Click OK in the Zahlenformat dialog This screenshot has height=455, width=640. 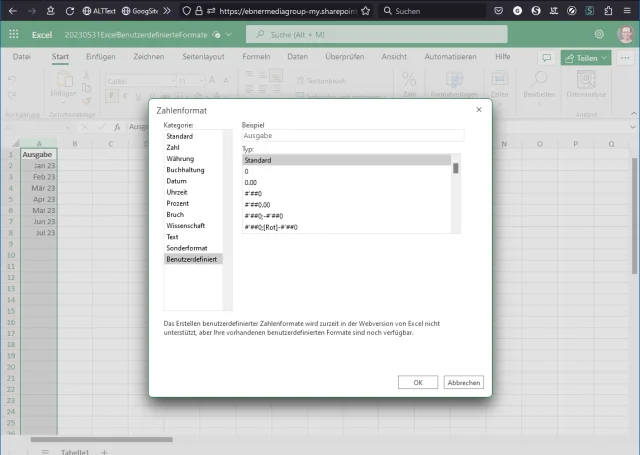pyautogui.click(x=418, y=382)
